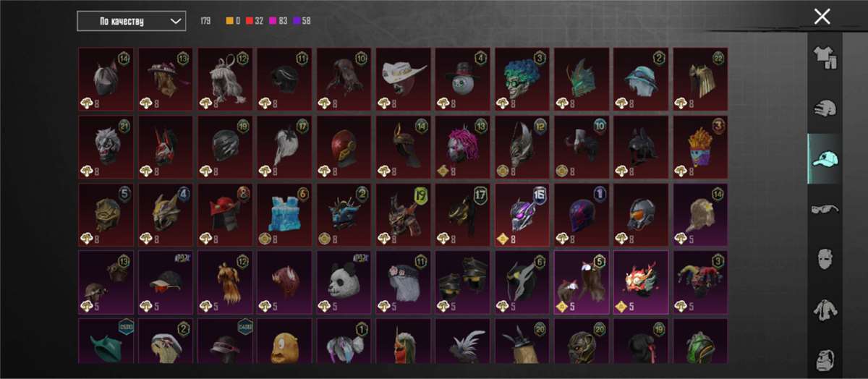Filter by pink quality count 83

pos(278,21)
